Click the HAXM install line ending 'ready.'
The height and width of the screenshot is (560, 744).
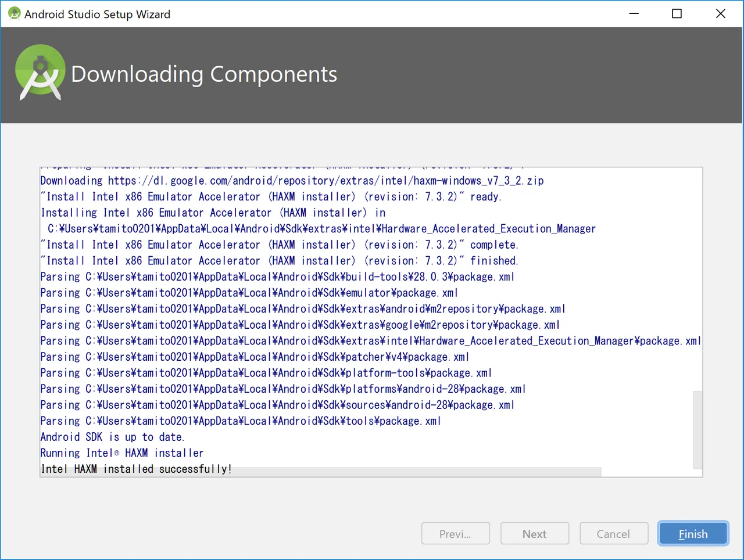click(x=271, y=196)
